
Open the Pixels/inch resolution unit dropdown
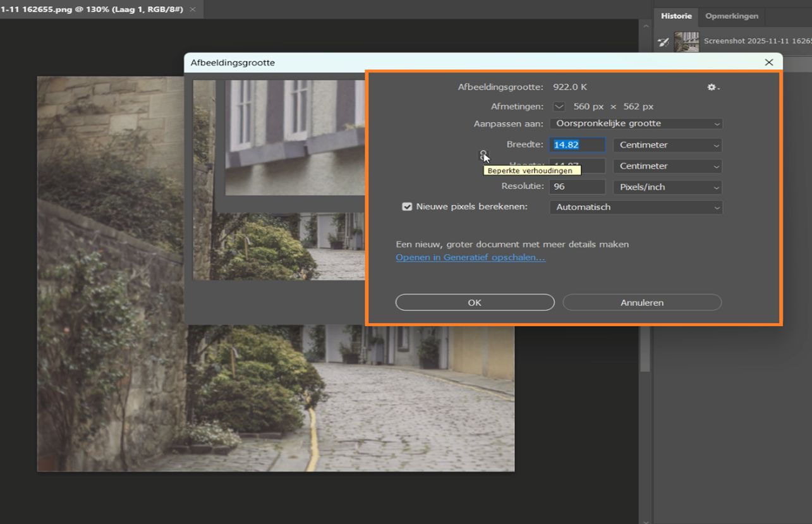coord(667,187)
